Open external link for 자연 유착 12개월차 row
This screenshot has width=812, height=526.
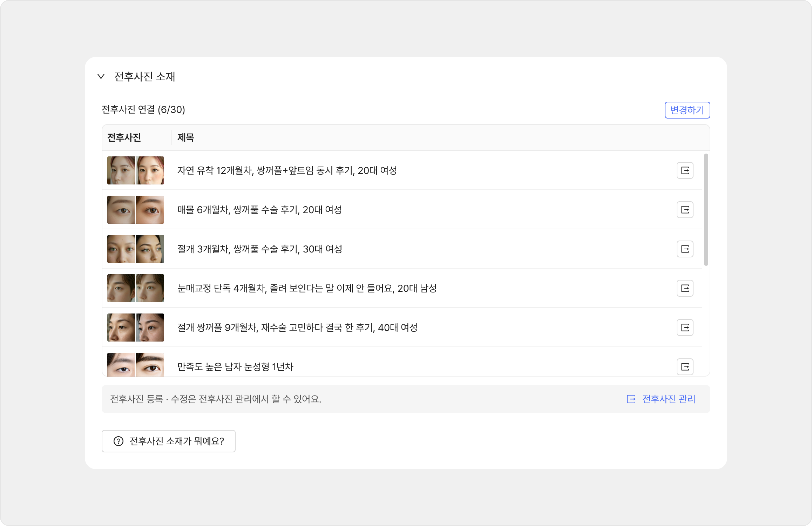coord(685,170)
